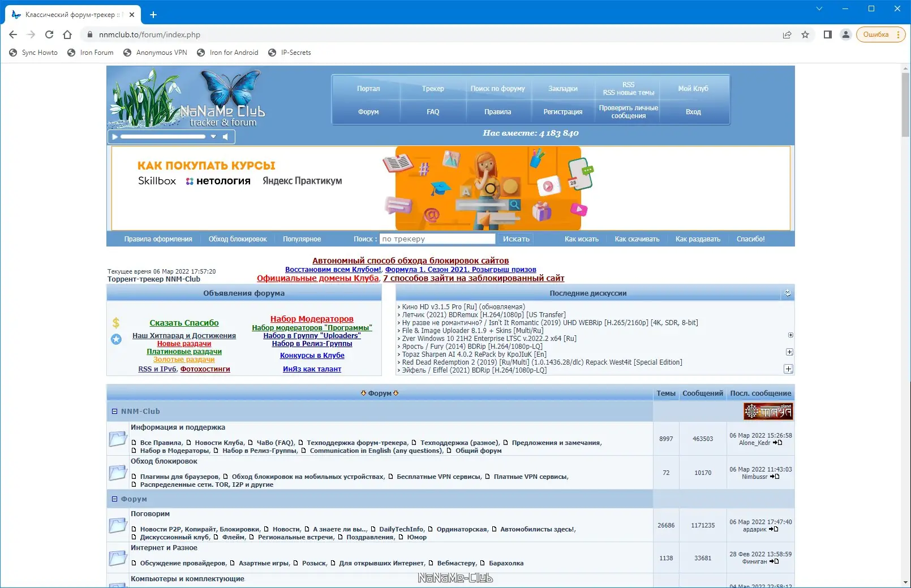Viewport: 911px width, 588px height.
Task: Open the Обход блокировок toolbar link
Action: pos(238,239)
